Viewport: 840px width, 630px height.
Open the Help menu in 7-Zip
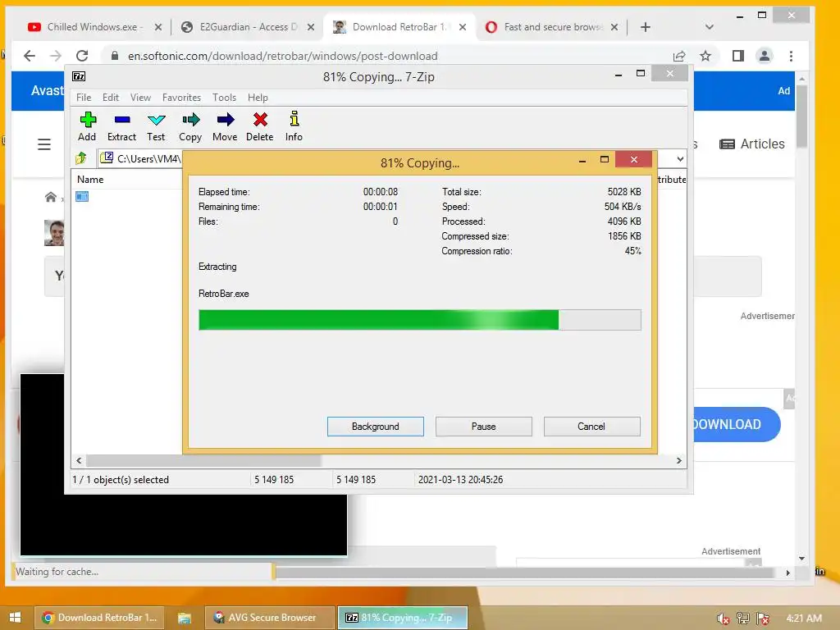point(258,98)
